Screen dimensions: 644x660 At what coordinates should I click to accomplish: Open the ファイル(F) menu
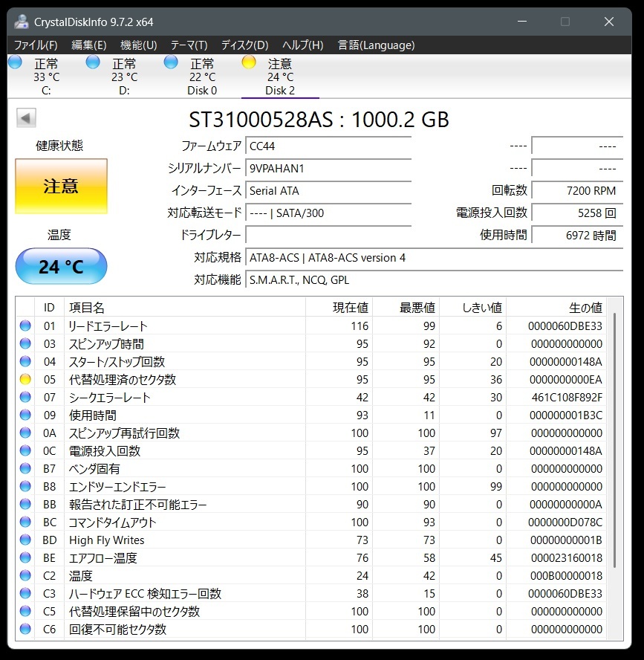[x=36, y=45]
